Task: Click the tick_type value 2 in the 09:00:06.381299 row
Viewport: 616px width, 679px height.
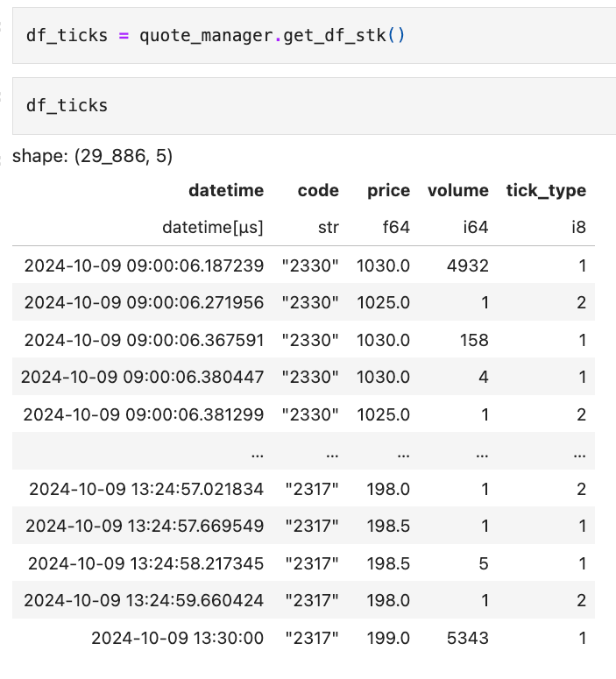Action: pyautogui.click(x=581, y=414)
